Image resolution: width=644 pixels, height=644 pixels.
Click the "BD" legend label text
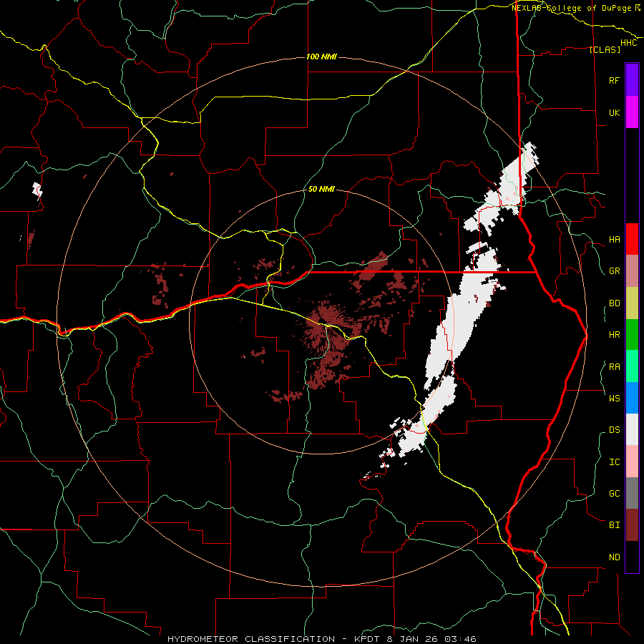click(614, 303)
